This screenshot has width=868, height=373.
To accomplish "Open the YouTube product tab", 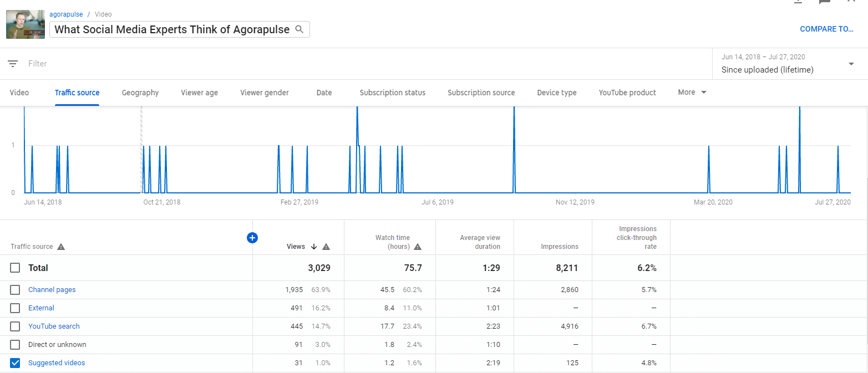I will click(x=627, y=93).
